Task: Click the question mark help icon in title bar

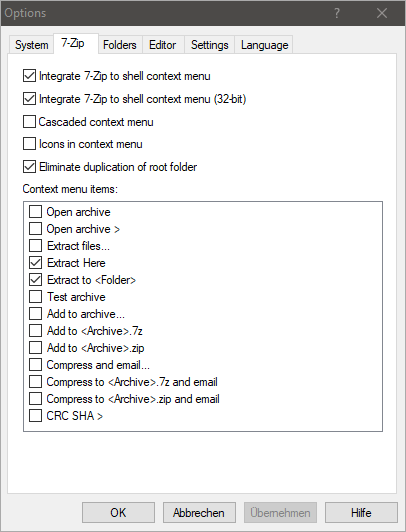Action: (x=336, y=13)
